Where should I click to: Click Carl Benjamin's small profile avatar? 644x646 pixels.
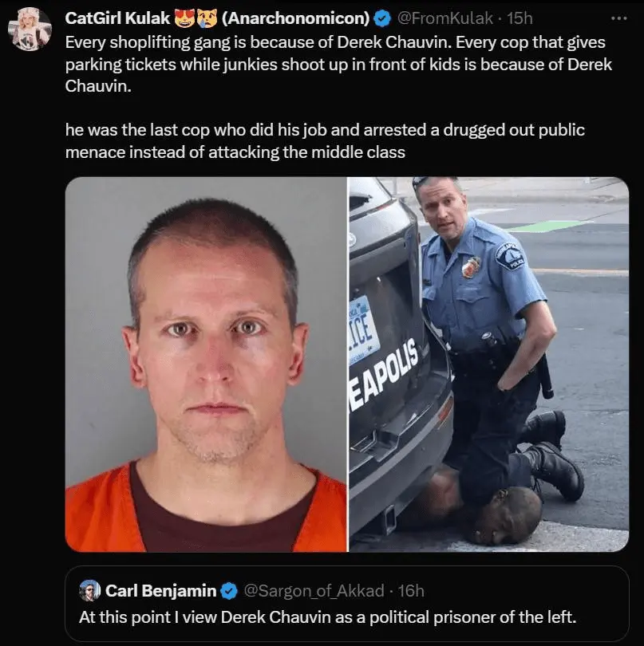pyautogui.click(x=89, y=591)
